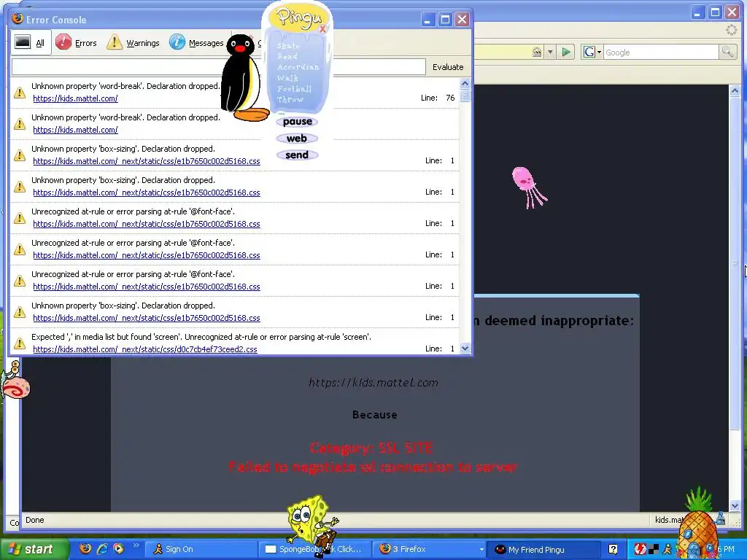Click the pink jellyfish on the page
Screen dimensions: 747x560
[x=529, y=187]
